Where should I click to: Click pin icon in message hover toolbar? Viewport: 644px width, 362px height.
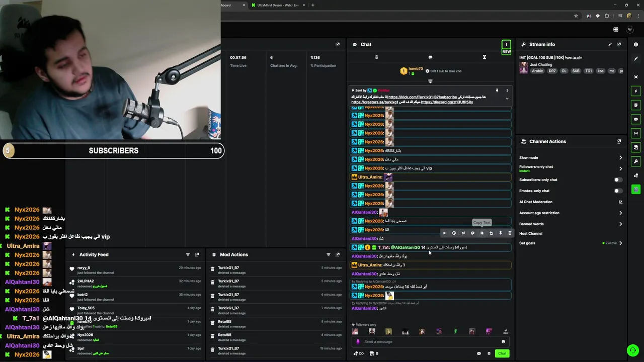500,233
